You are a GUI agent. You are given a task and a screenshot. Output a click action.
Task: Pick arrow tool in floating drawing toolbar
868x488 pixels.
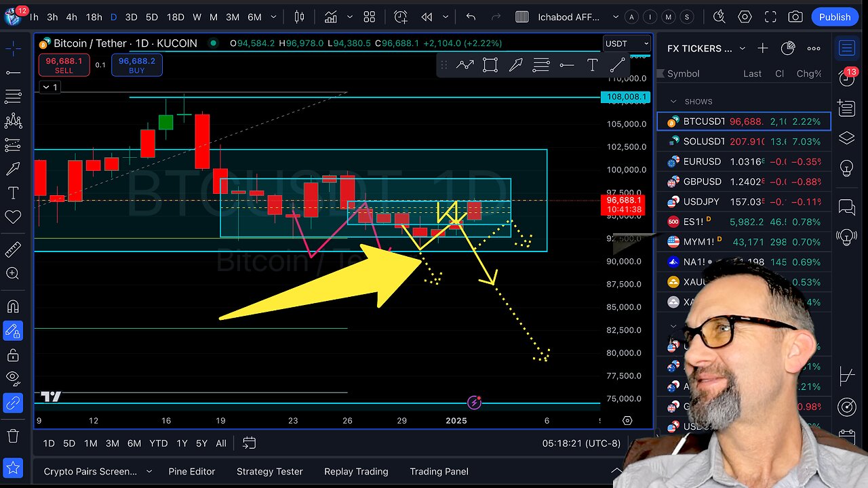coord(515,65)
